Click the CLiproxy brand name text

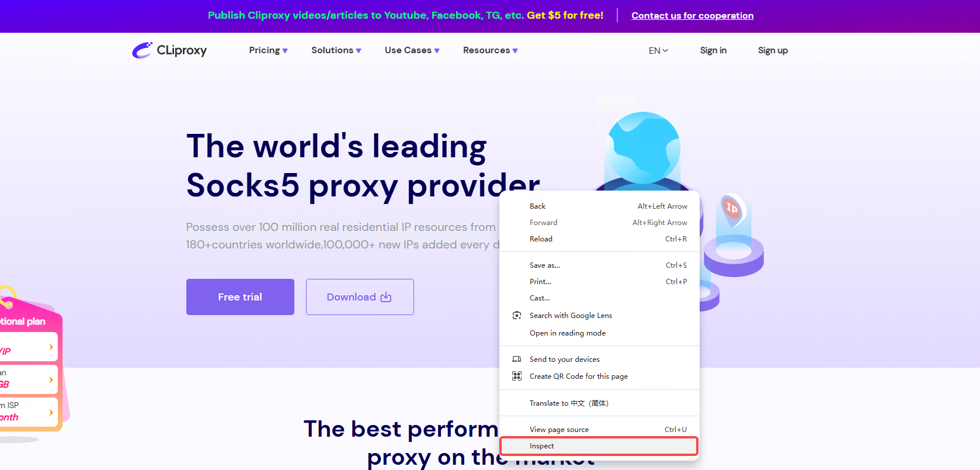coord(182,50)
